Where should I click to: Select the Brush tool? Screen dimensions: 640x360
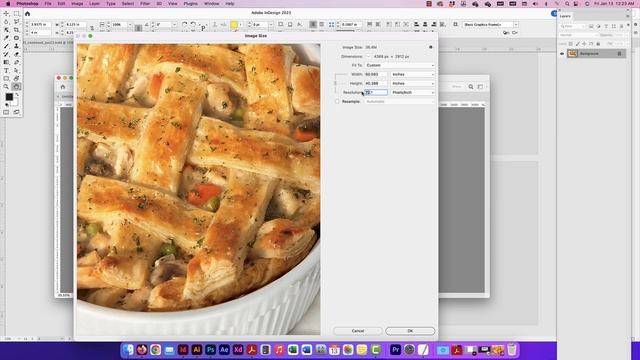(6, 46)
